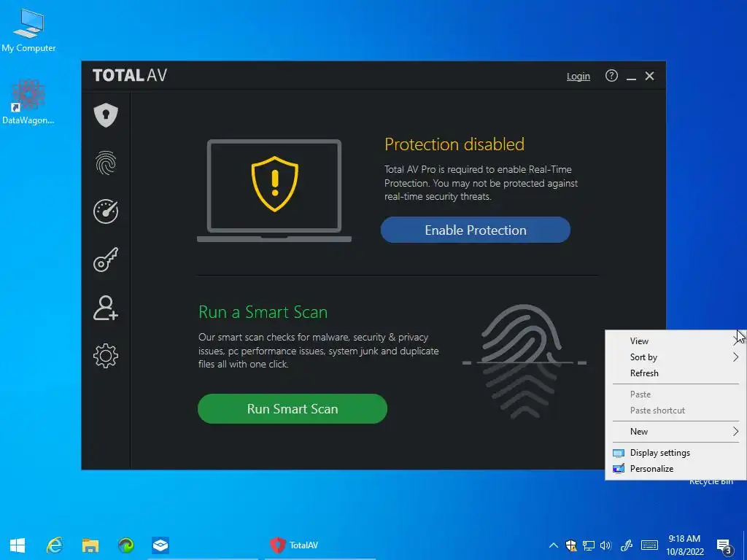Click the Run Smart Scan button

click(293, 408)
